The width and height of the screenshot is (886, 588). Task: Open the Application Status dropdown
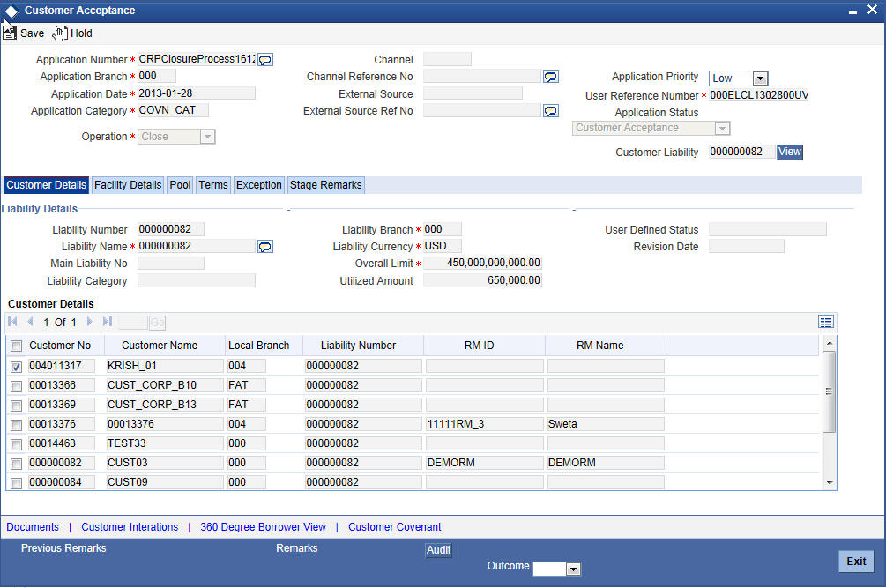point(722,128)
